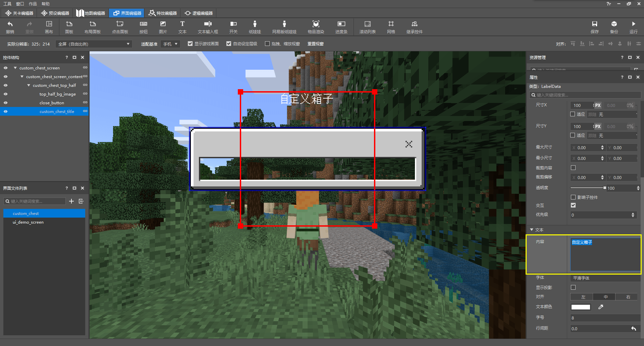644x346 pixels.
Task: Insert a paper doll (纸娃娃) control
Action: [x=255, y=27]
